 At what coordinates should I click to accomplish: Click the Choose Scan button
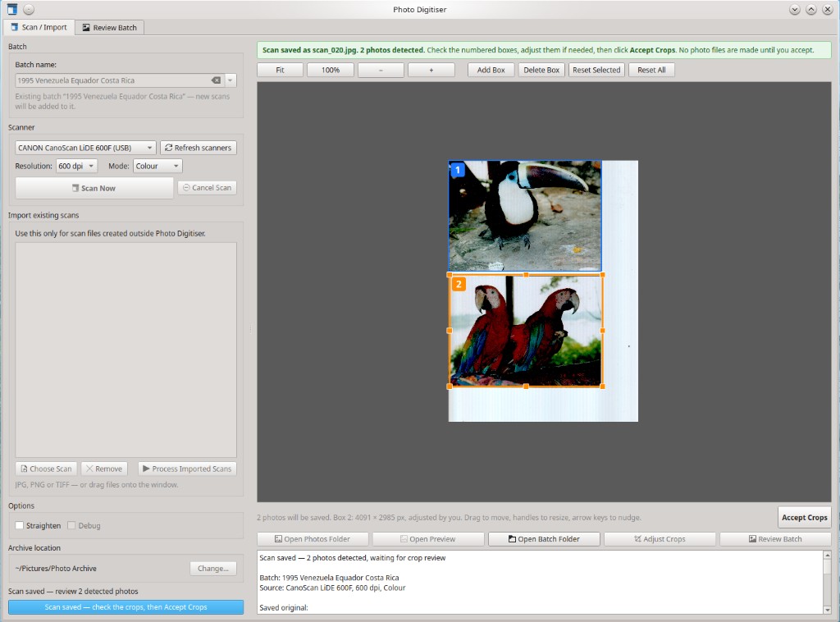point(46,469)
